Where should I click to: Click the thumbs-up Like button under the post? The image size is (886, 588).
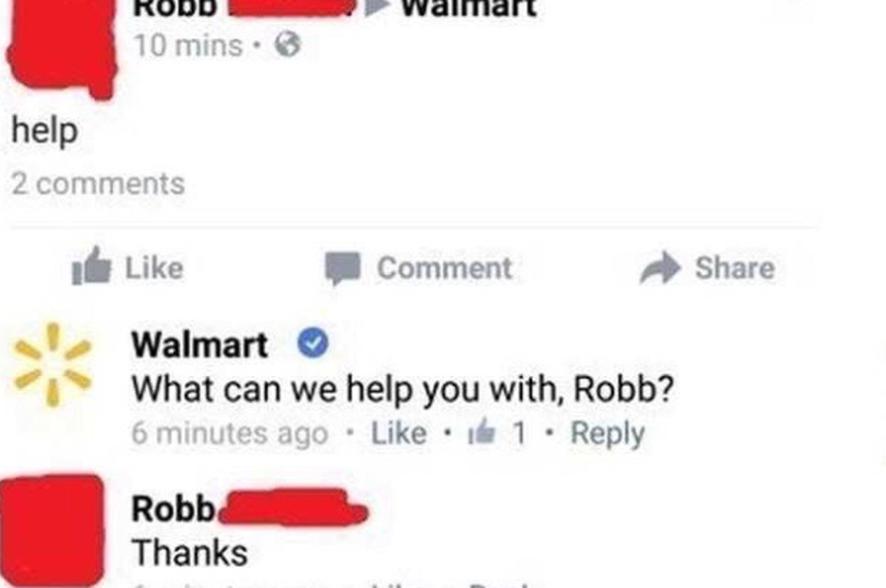128,268
